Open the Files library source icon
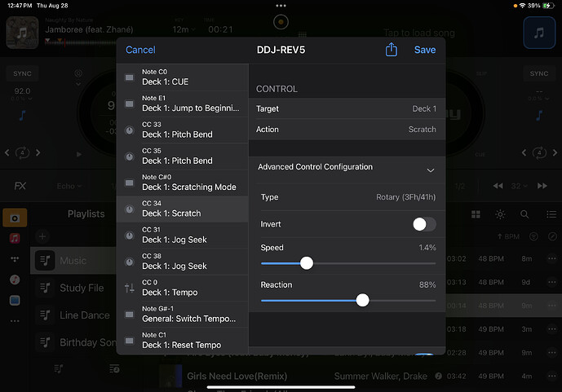This screenshot has width=562, height=392. [15, 301]
